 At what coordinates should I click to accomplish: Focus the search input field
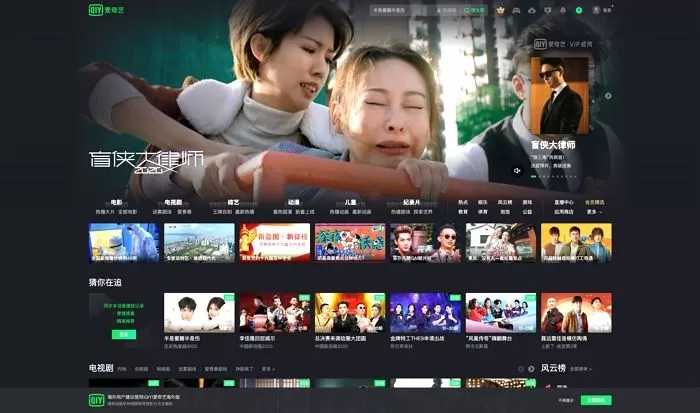click(402, 10)
